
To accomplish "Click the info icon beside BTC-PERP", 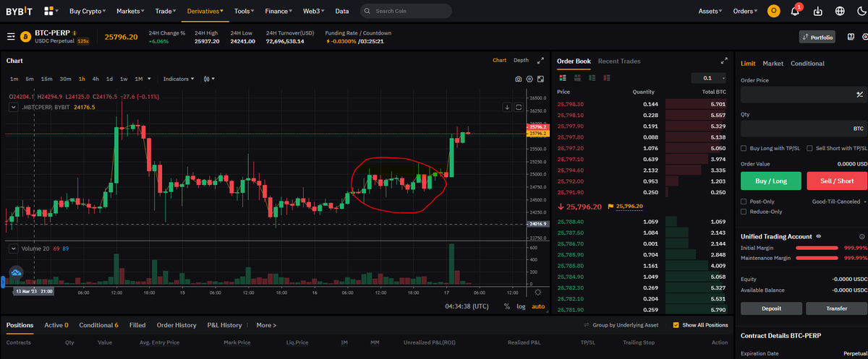I will point(75,33).
